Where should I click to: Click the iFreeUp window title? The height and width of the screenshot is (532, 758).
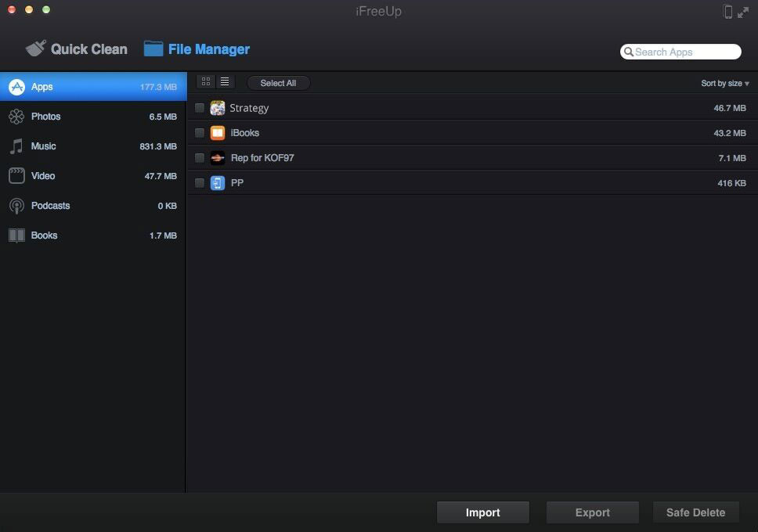(378, 11)
